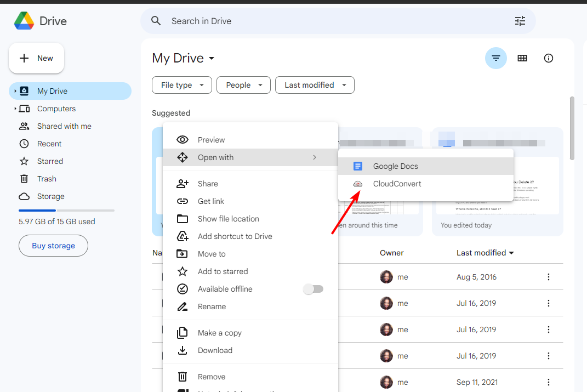
Task: Click the storage usage progress bar
Action: [67, 211]
